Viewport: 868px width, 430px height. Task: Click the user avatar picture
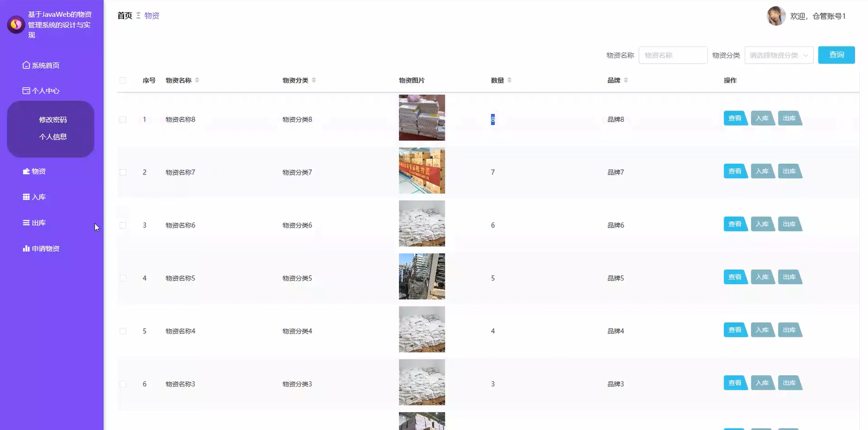click(x=776, y=16)
